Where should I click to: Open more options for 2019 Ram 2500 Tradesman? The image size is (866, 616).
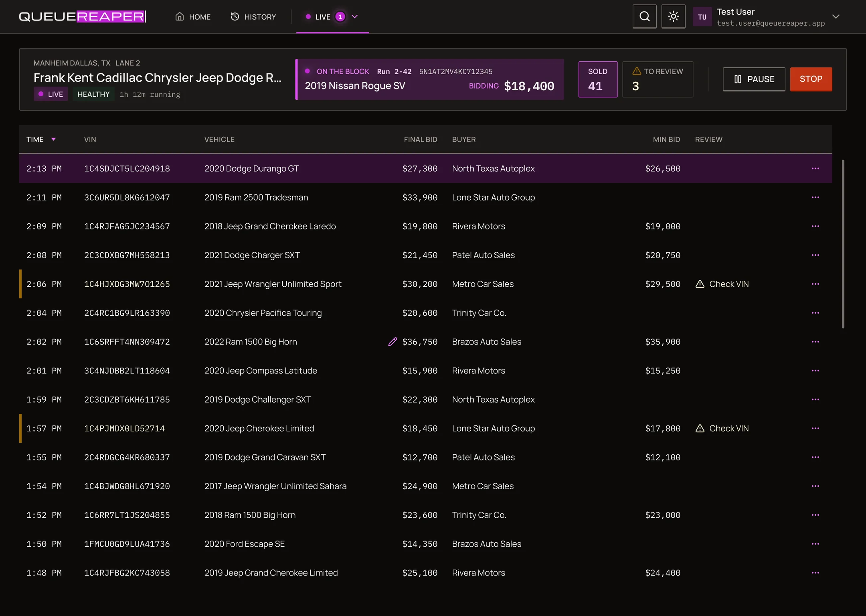click(815, 197)
